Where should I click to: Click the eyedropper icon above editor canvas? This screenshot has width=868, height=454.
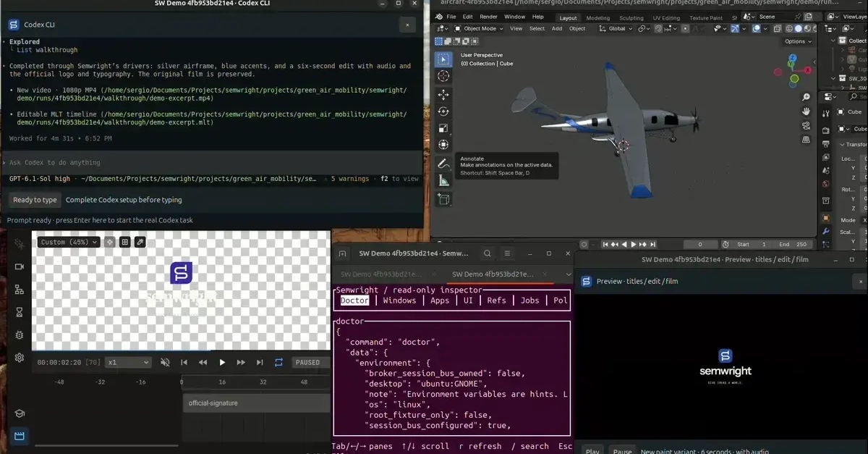[x=140, y=242]
